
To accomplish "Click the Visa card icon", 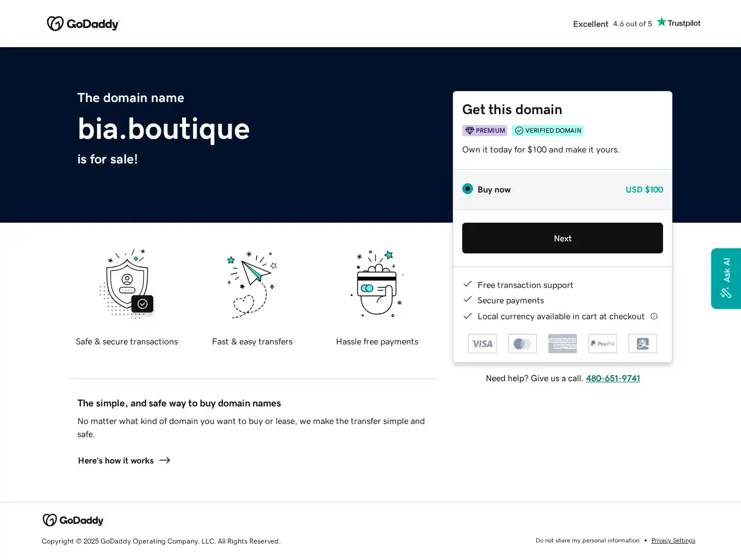I will pyautogui.click(x=482, y=343).
